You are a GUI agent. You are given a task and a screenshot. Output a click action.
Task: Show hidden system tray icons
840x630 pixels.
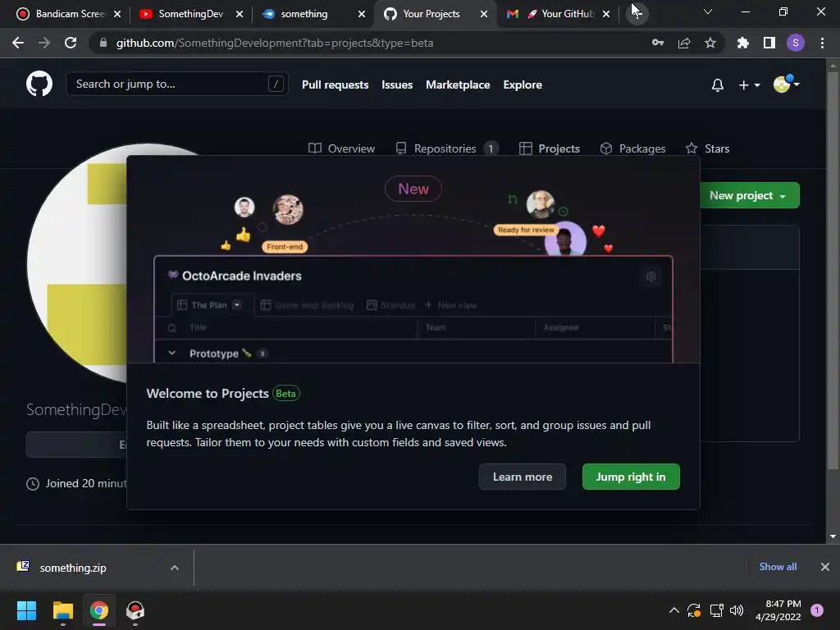click(674, 610)
